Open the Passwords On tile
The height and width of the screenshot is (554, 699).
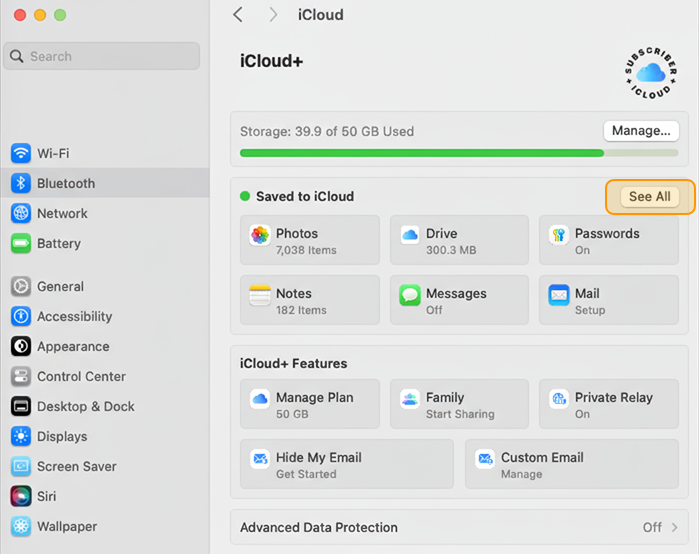(609, 240)
